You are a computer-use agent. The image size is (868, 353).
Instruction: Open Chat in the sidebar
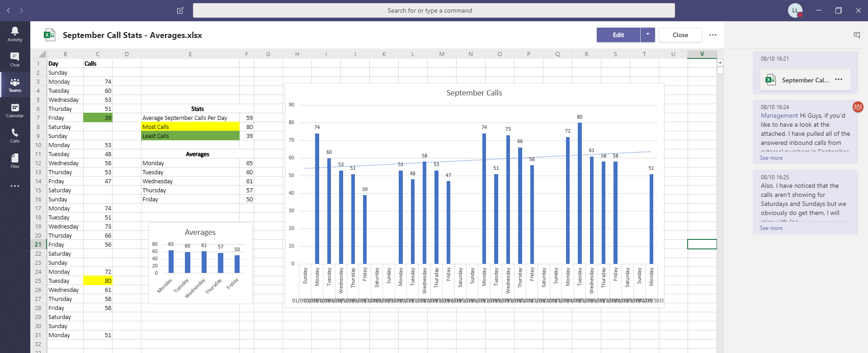tap(15, 59)
